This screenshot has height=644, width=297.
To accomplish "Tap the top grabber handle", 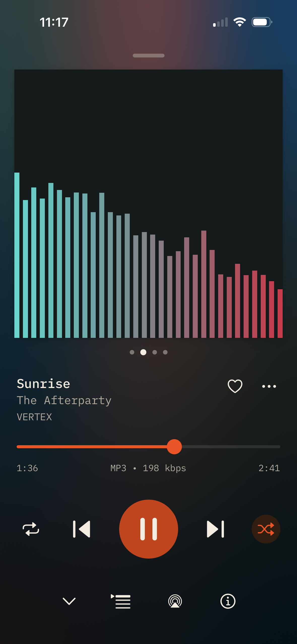I will coord(148,55).
